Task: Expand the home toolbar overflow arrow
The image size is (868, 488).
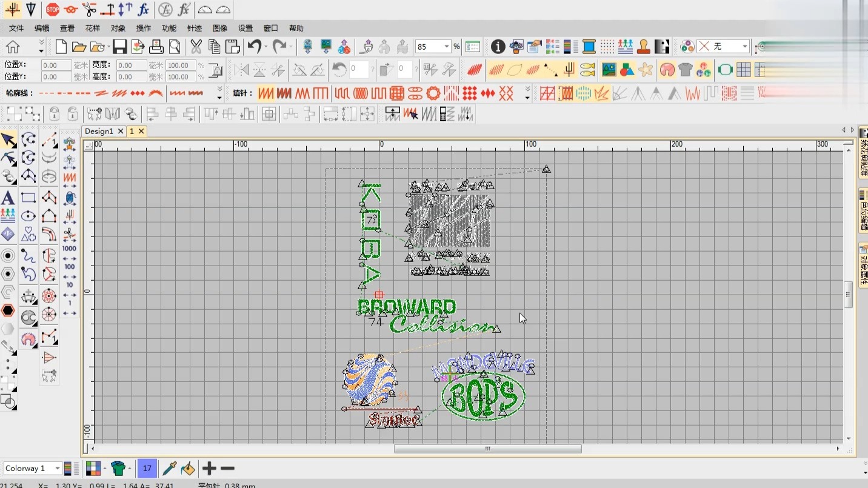Action: click(41, 47)
